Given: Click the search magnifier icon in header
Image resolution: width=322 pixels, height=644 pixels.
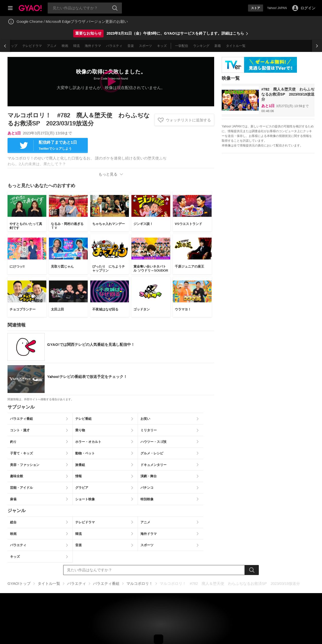Looking at the screenshot, I should (115, 8).
